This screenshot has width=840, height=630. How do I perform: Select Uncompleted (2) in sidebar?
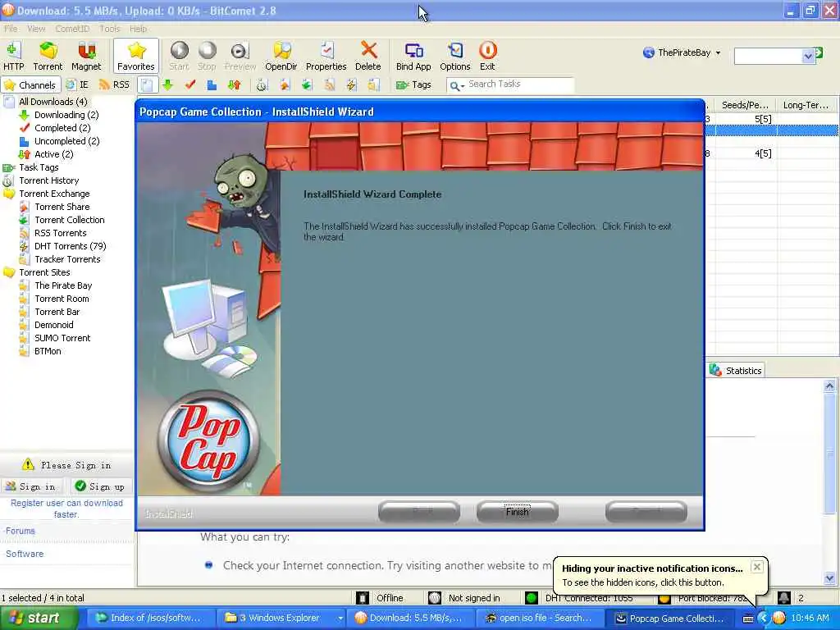[67, 141]
